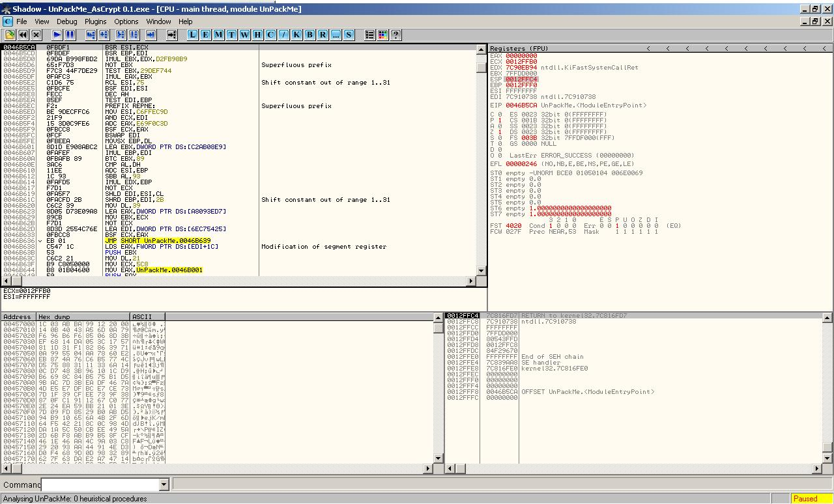Step into with first step icon
The width and height of the screenshot is (834, 504).
pyautogui.click(x=91, y=35)
